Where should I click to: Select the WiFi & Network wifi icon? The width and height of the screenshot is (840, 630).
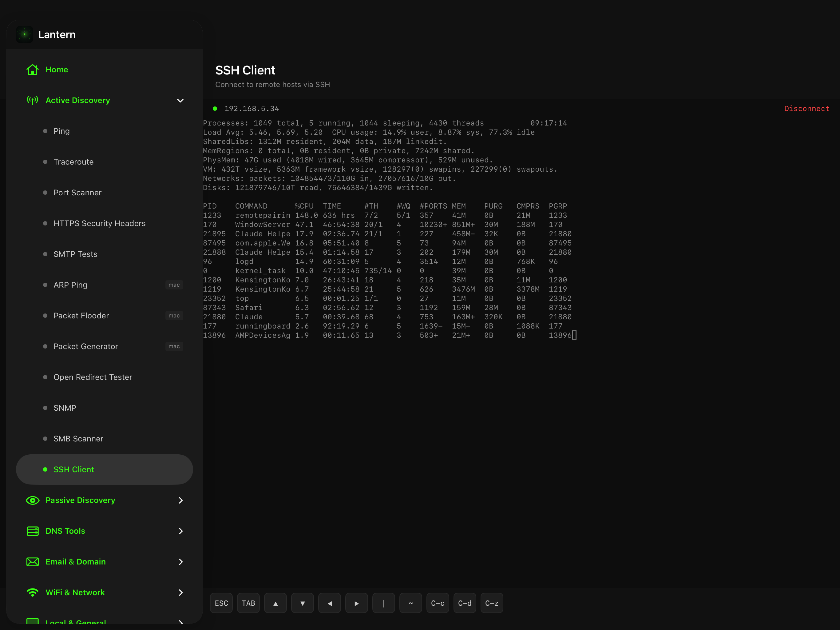point(33,592)
